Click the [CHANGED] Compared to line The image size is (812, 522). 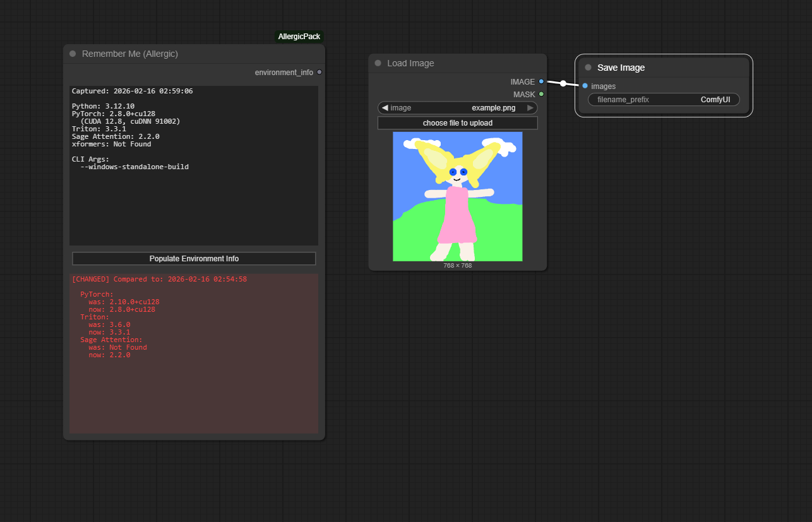159,279
